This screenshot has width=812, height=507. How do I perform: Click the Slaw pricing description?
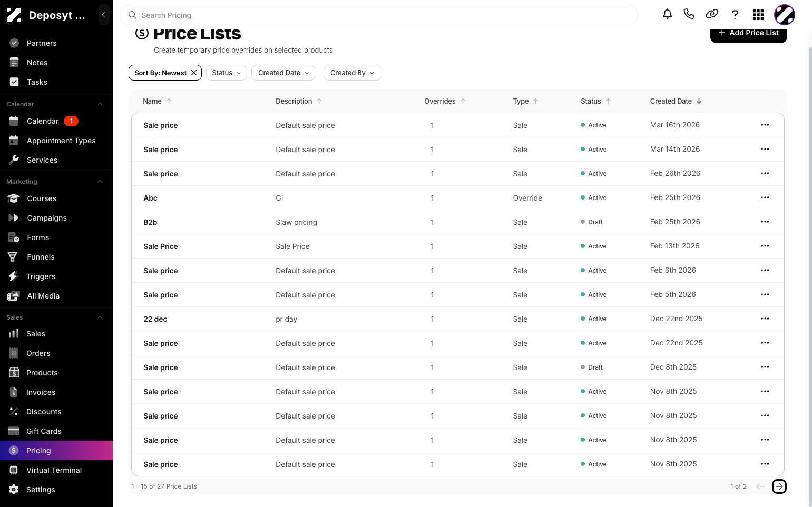click(x=297, y=222)
